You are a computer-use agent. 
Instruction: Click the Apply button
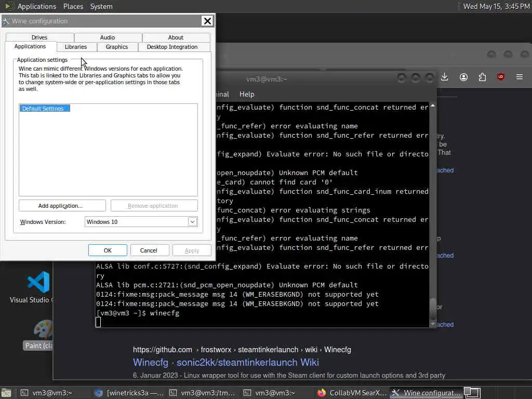192,250
